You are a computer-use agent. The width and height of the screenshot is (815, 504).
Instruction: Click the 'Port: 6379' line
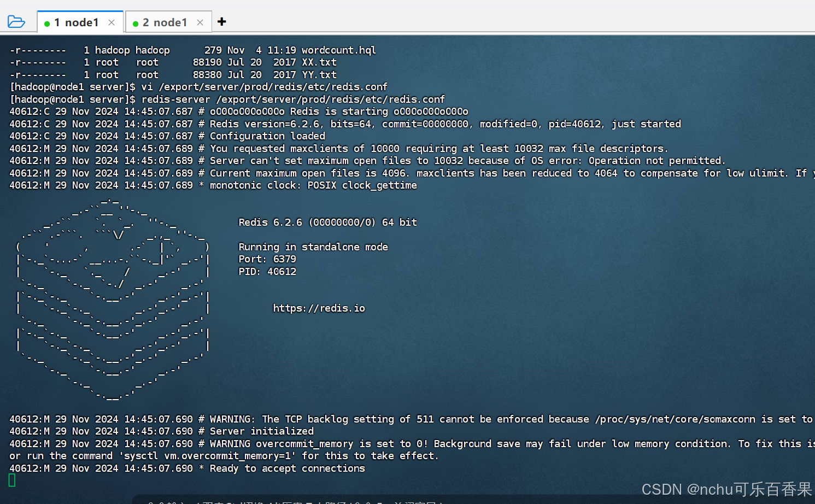(267, 259)
